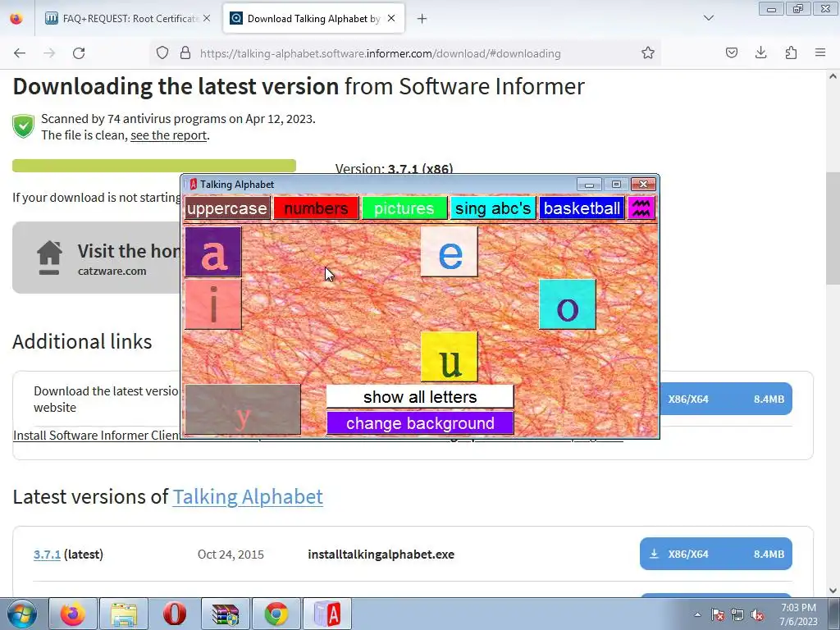The width and height of the screenshot is (840, 630).
Task: Click the padlock site info icon
Action: tap(185, 53)
